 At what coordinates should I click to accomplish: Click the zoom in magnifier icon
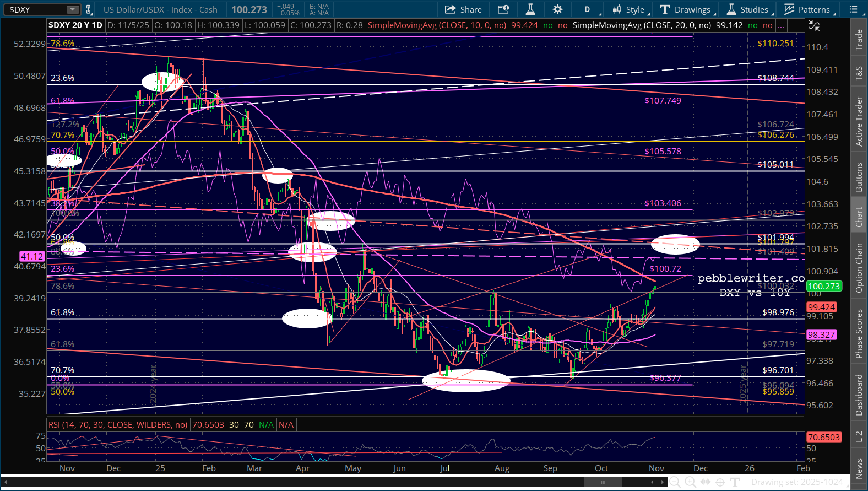tap(690, 482)
